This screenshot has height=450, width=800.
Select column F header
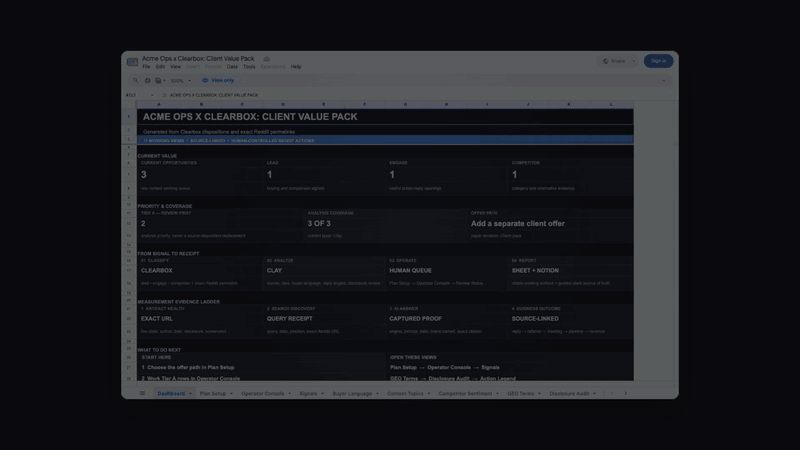click(x=364, y=105)
